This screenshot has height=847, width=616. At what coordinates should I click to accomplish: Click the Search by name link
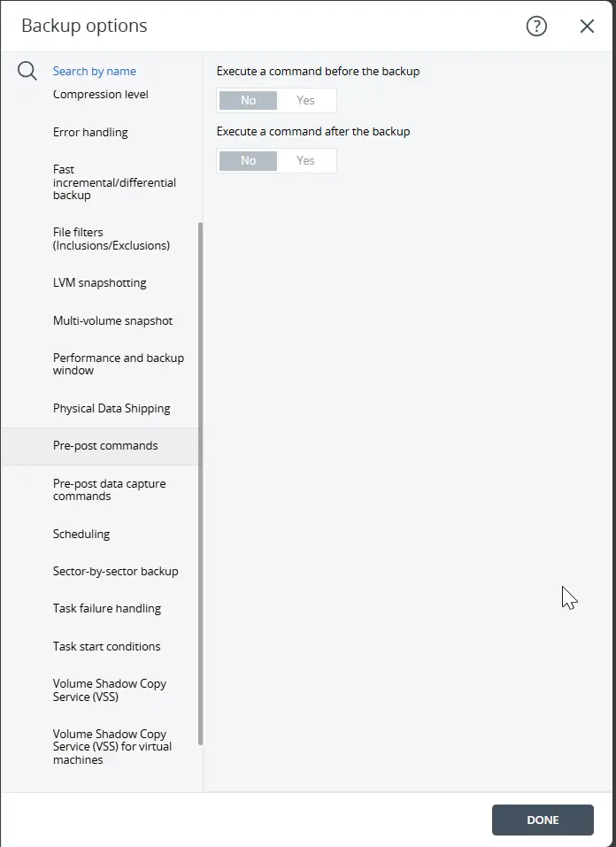95,71
